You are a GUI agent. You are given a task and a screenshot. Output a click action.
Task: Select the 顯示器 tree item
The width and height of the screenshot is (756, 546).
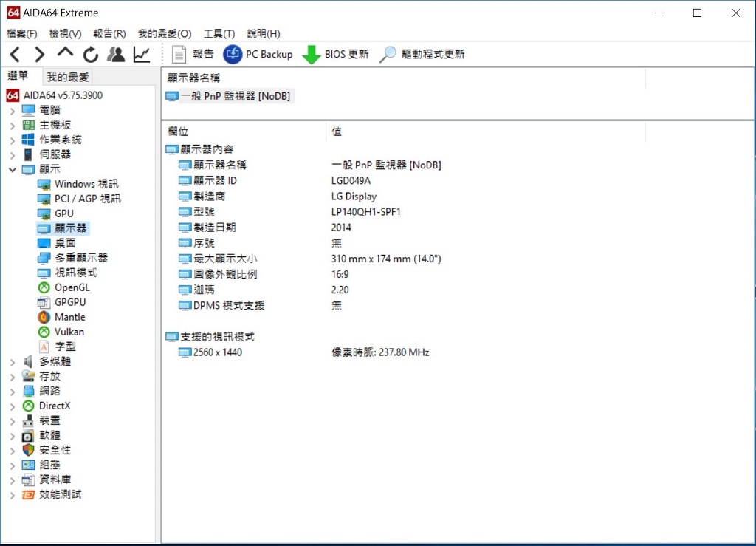coord(63,228)
